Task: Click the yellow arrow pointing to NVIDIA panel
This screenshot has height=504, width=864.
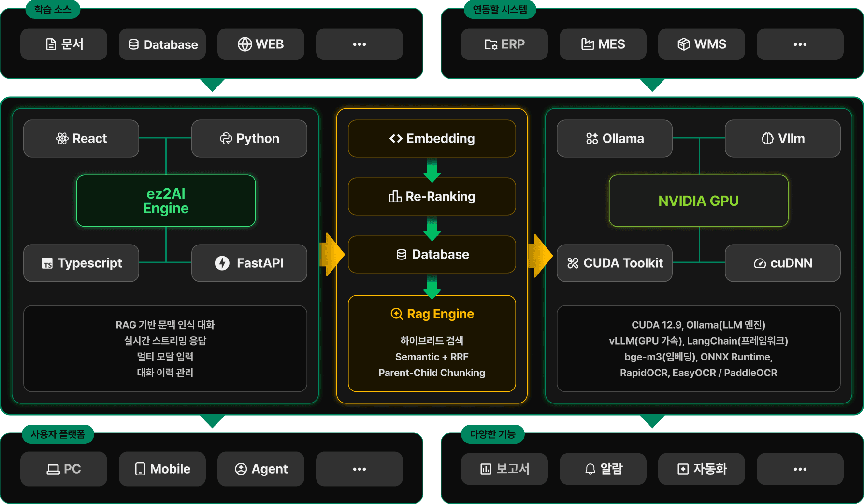Action: 540,255
